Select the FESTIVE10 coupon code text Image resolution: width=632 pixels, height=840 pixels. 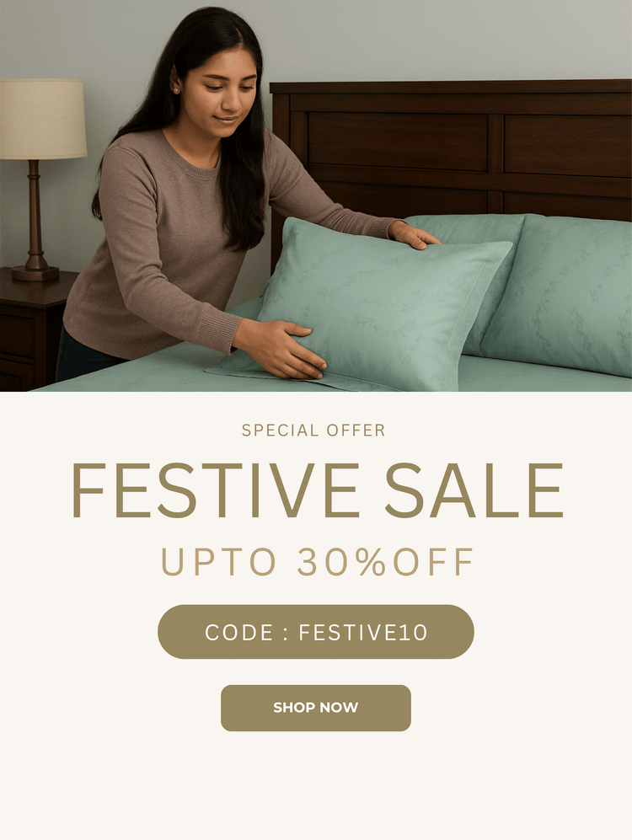(x=363, y=633)
